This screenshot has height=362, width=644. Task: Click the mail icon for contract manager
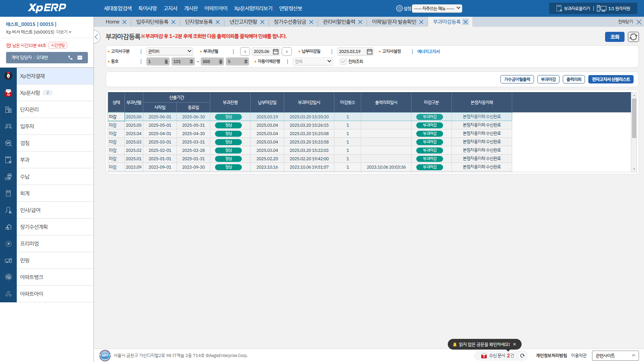80,58
